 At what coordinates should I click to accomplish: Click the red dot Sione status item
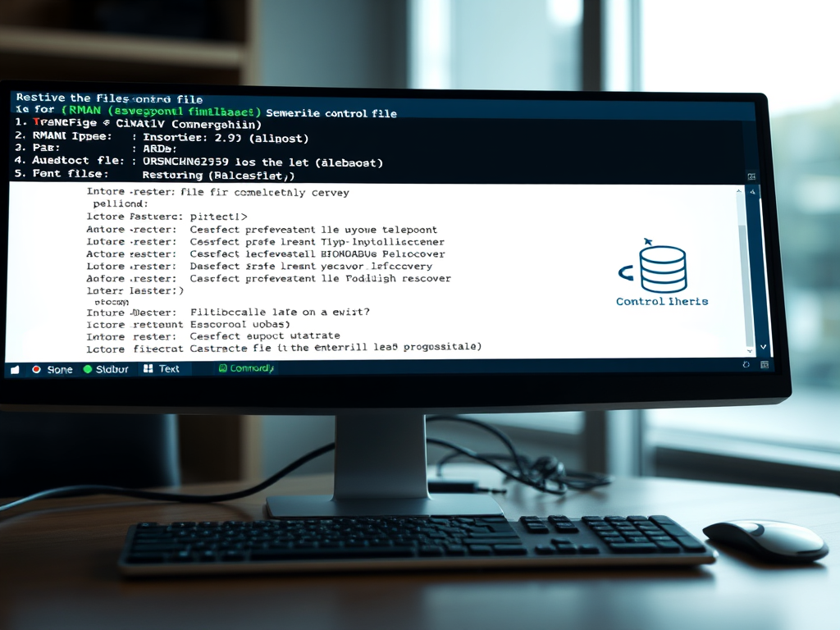(x=52, y=370)
